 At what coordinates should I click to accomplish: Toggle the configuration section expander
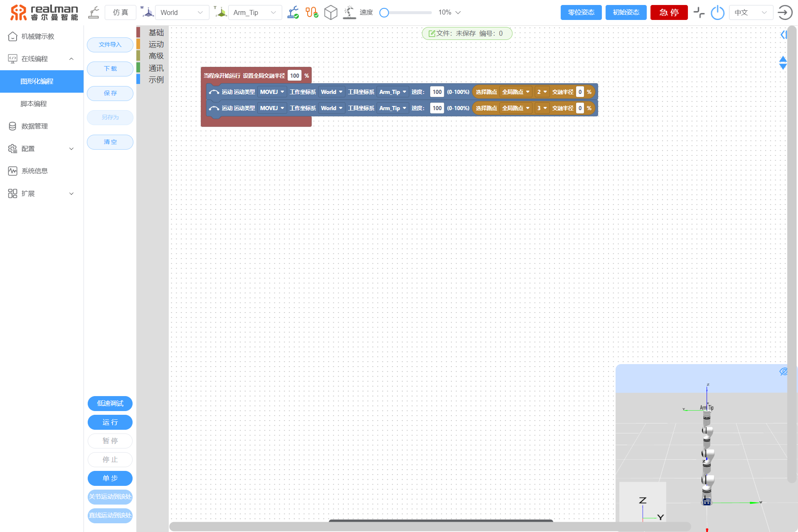coord(72,148)
